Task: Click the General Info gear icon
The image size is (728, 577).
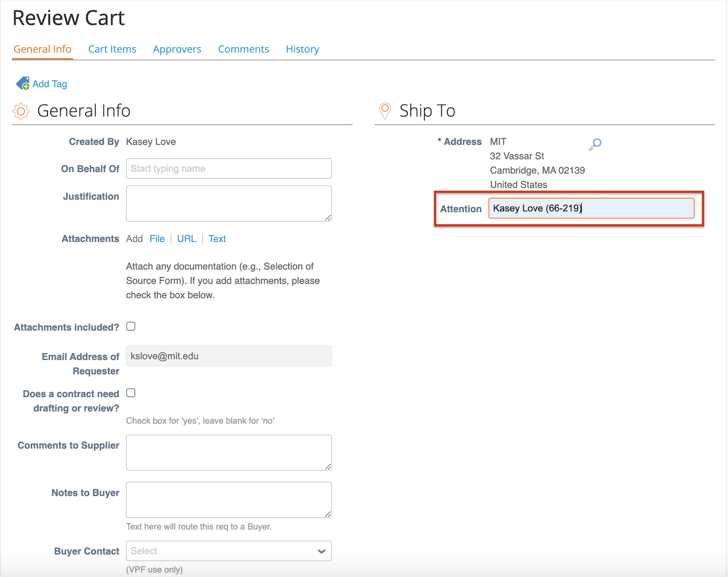Action: coord(21,111)
